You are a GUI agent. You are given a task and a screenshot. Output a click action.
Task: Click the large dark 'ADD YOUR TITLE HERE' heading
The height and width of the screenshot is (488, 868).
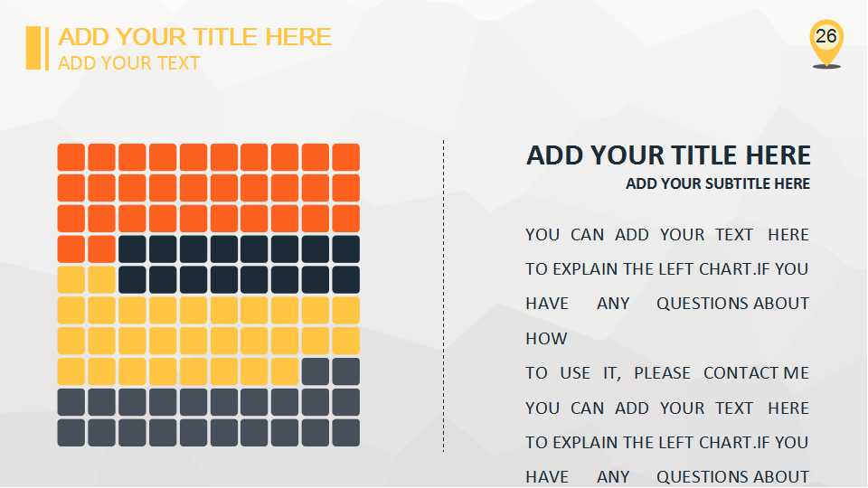(x=668, y=155)
